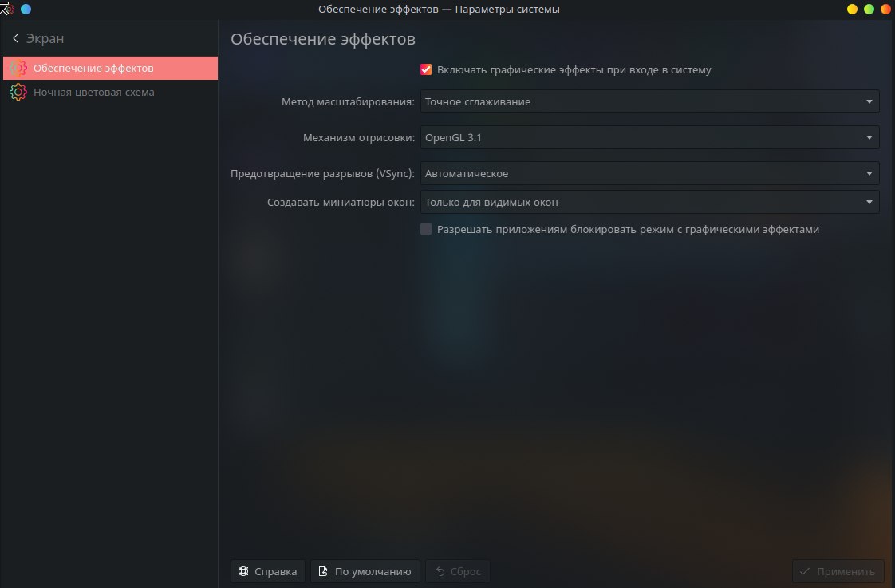Uncheck Включать графические эффекты при входе
Image resolution: width=895 pixels, height=588 pixels.
(x=426, y=69)
